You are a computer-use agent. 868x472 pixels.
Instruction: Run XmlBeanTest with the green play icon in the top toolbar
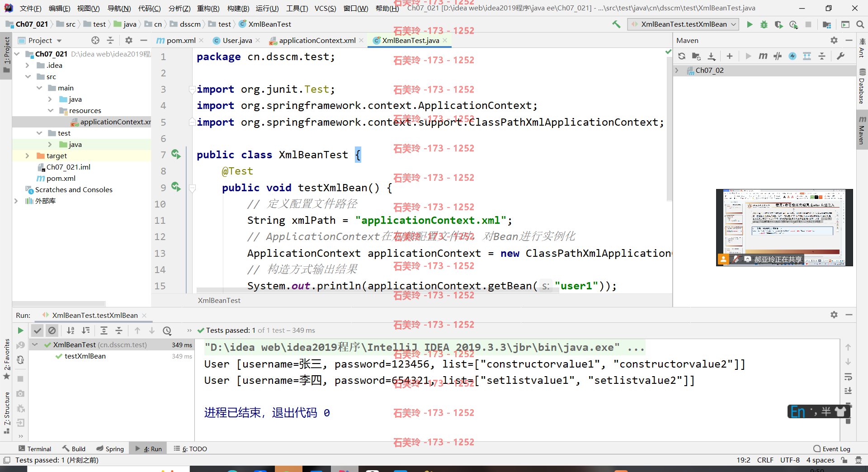coord(750,24)
